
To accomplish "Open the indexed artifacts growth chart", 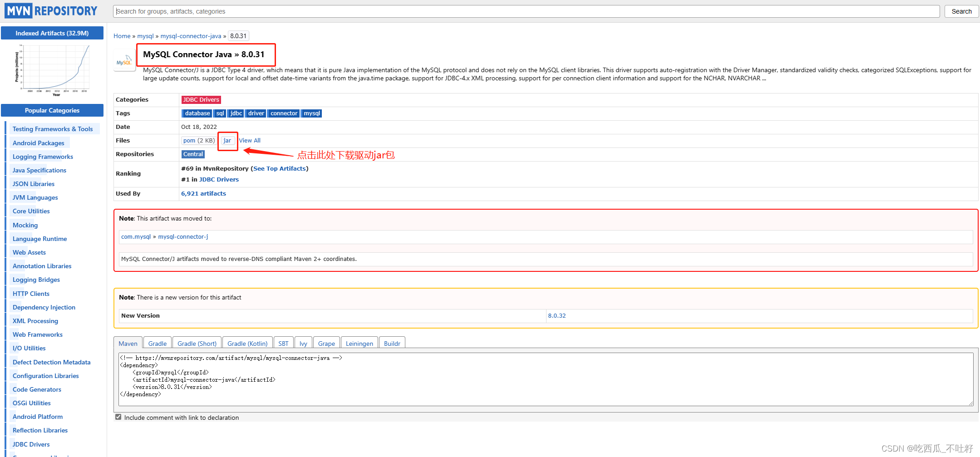I will tap(52, 70).
